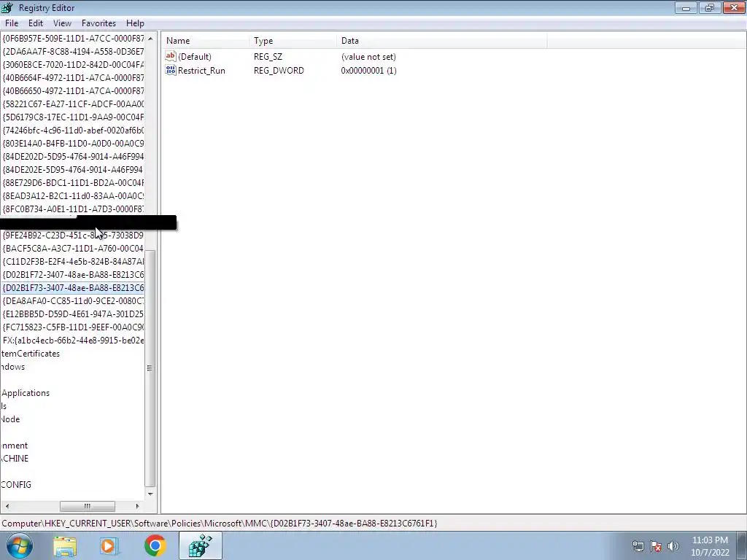Click the volume speaker tray icon
Image resolution: width=747 pixels, height=560 pixels.
tap(673, 546)
